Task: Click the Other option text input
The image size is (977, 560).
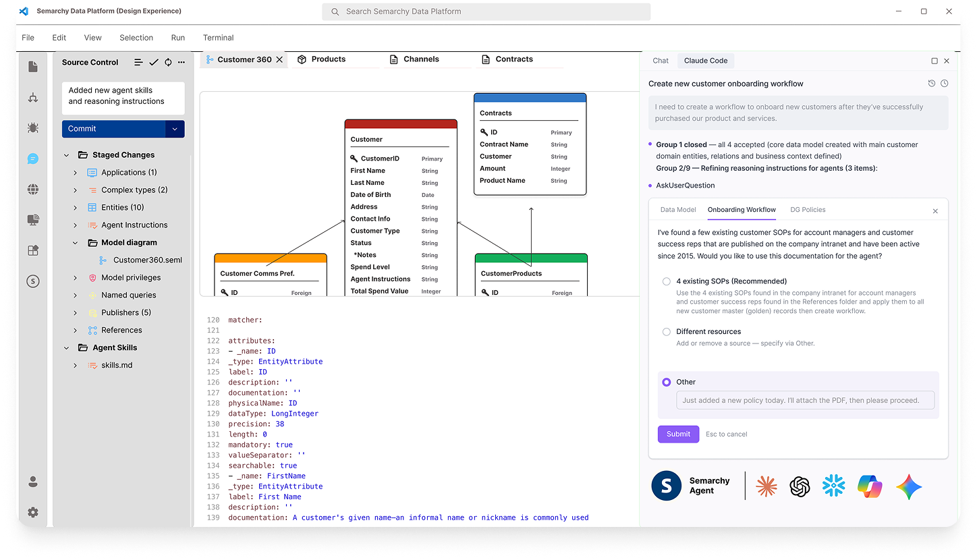Action: pyautogui.click(x=806, y=400)
